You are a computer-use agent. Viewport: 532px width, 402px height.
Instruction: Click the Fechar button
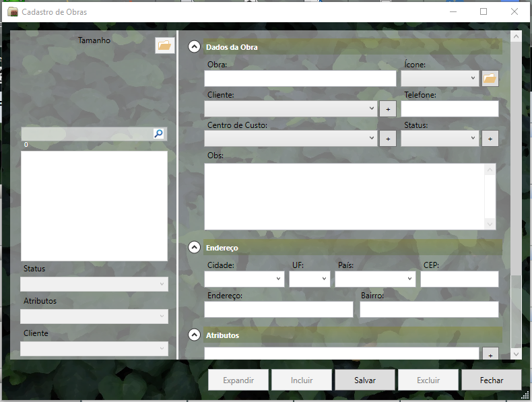tap(492, 380)
